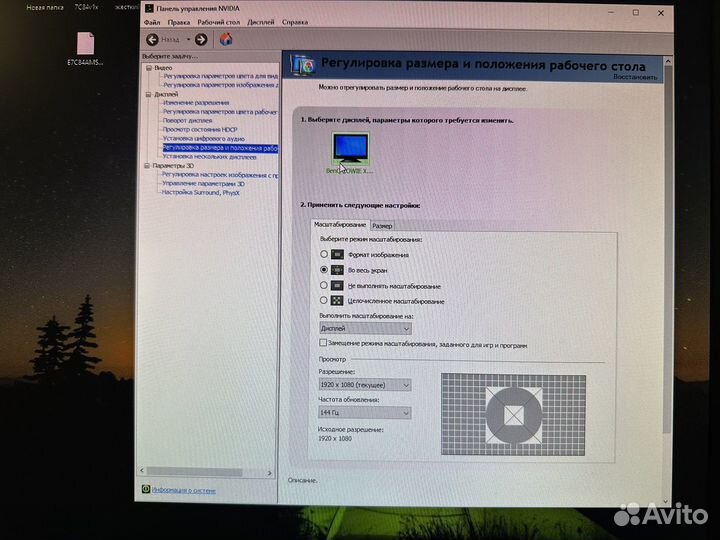Viewport: 720px width, 540px height.
Task: Click the forward arrow icon
Action: pos(201,39)
